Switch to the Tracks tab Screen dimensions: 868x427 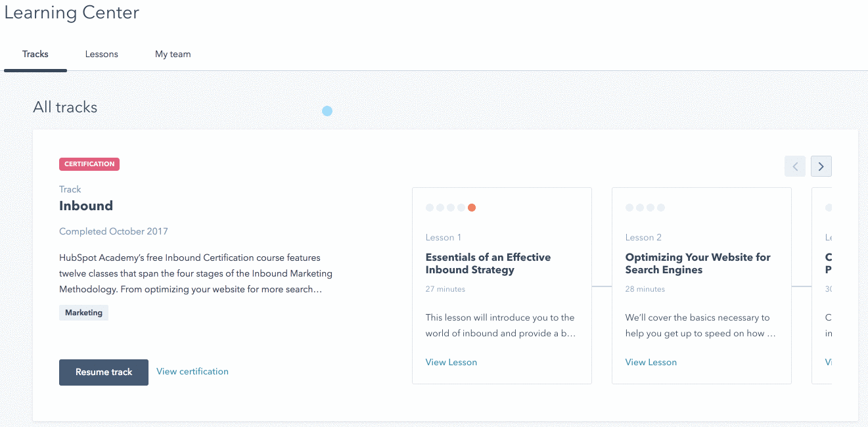click(x=35, y=55)
